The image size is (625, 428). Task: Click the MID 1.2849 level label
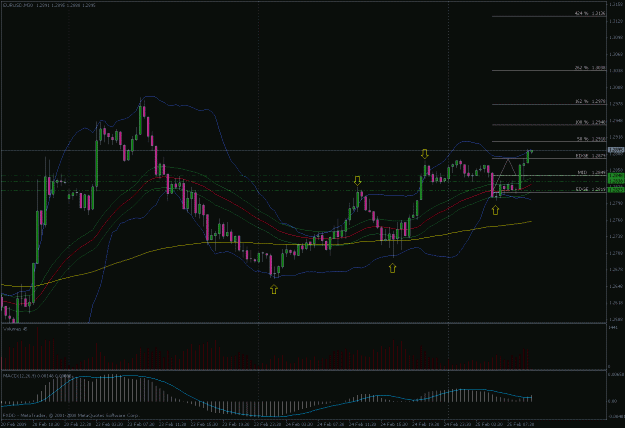[592, 173]
